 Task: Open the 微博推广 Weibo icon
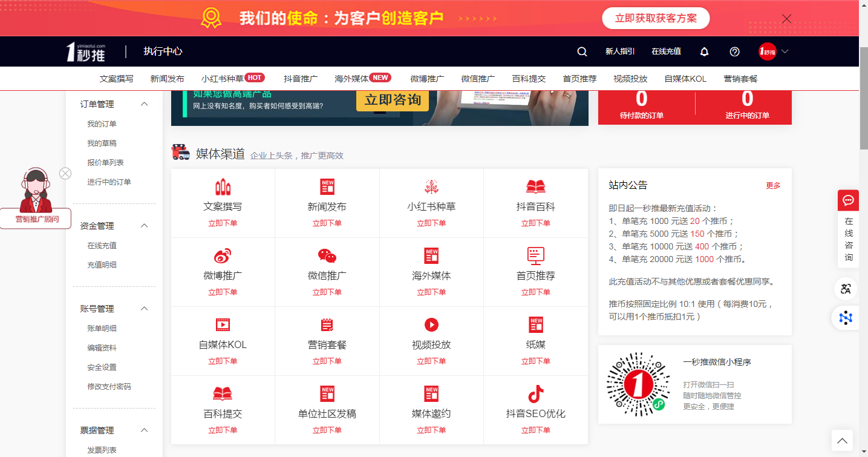223,256
